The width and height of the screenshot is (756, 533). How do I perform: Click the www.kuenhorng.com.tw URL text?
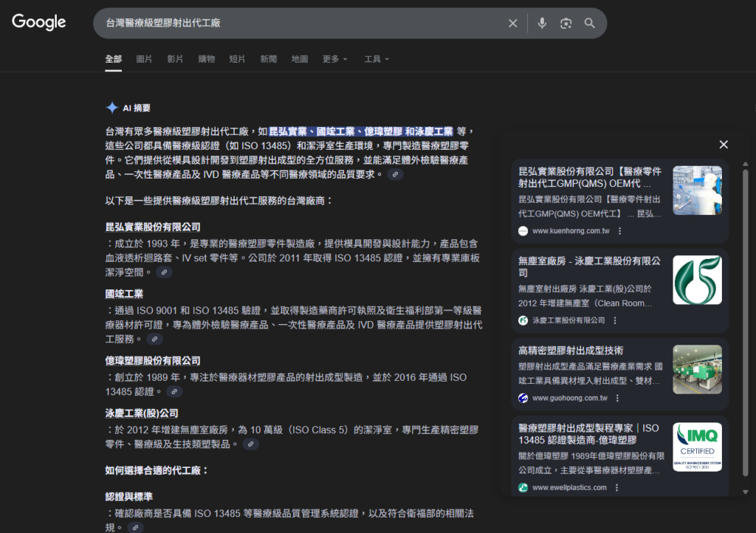click(571, 231)
